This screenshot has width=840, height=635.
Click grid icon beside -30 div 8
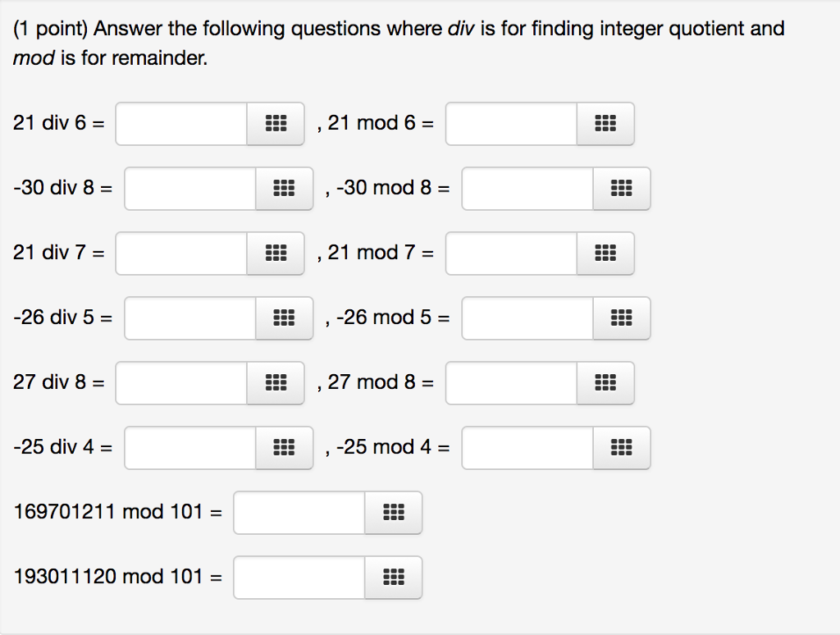(x=284, y=189)
